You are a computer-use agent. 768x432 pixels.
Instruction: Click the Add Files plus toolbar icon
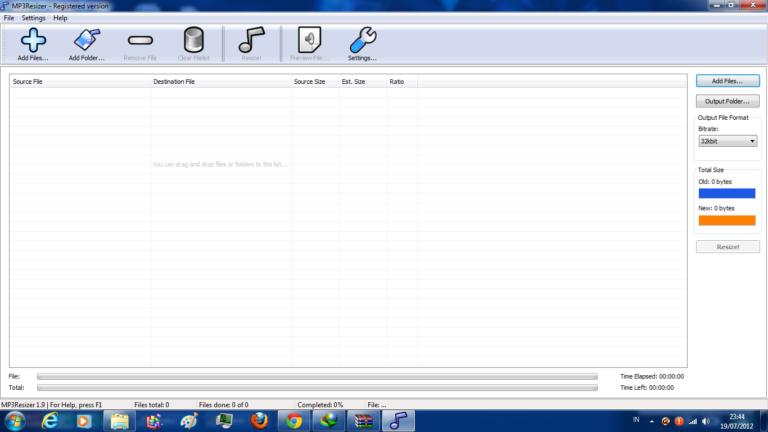33,40
